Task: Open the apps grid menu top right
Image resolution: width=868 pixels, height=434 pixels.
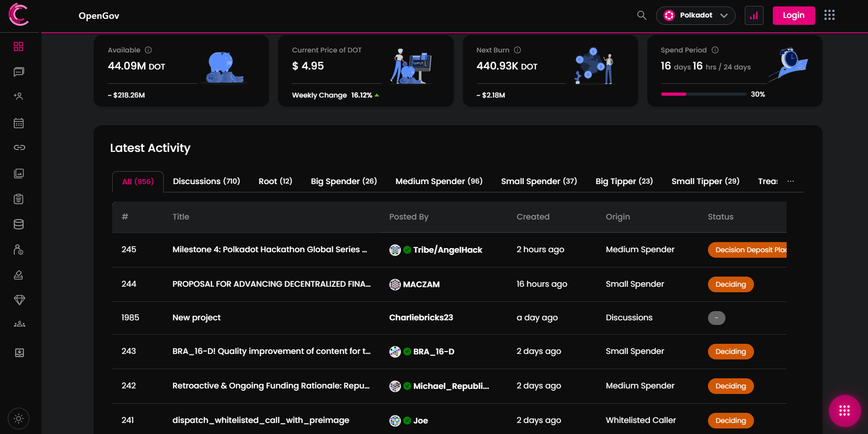Action: [829, 15]
